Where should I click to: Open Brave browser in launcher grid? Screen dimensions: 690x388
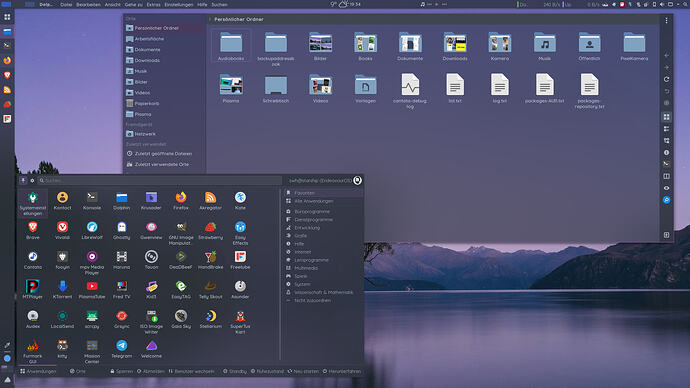coord(33,231)
